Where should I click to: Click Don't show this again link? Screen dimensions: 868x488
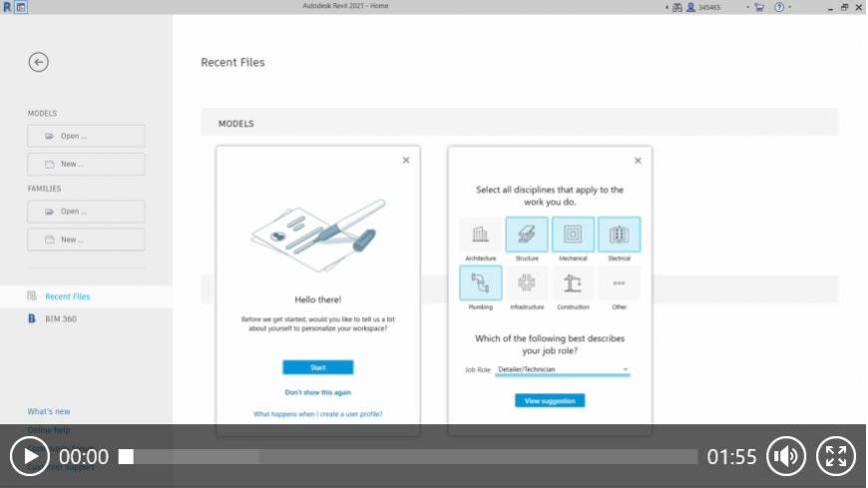(317, 392)
